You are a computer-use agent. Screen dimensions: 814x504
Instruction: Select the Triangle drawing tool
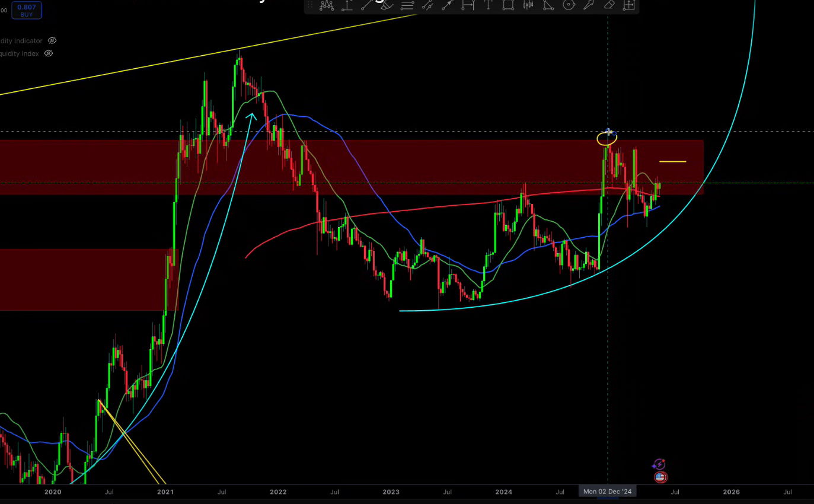548,5
